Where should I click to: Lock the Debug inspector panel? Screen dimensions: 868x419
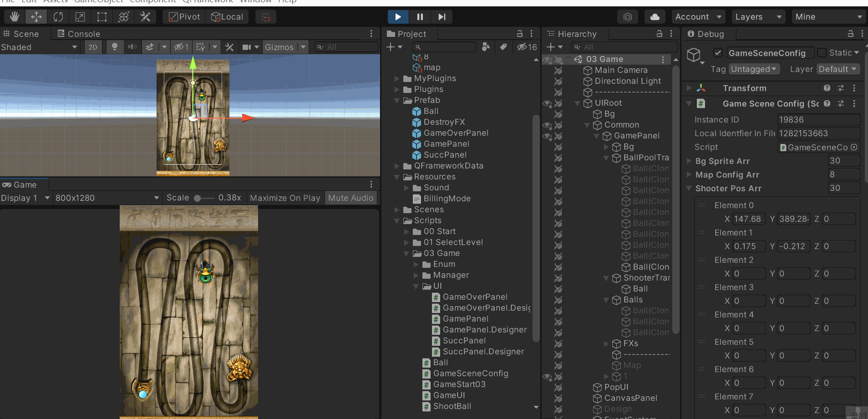click(850, 34)
